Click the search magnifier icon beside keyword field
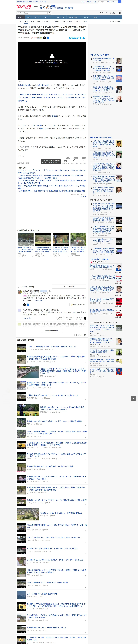138x644 pixels. 49,13
